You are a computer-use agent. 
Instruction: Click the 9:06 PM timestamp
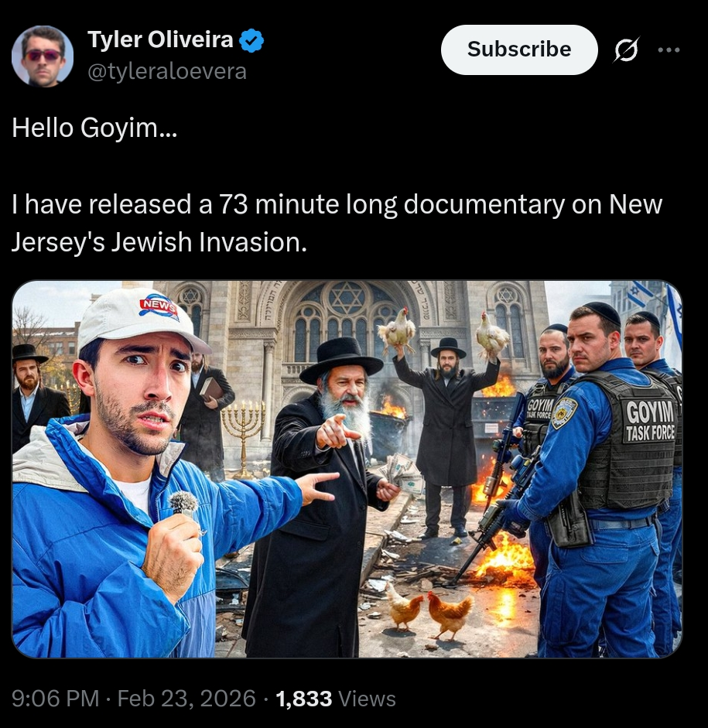[55, 699]
